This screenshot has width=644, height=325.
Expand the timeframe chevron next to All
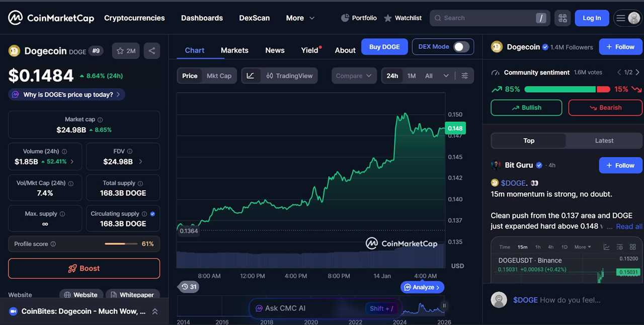click(x=446, y=75)
